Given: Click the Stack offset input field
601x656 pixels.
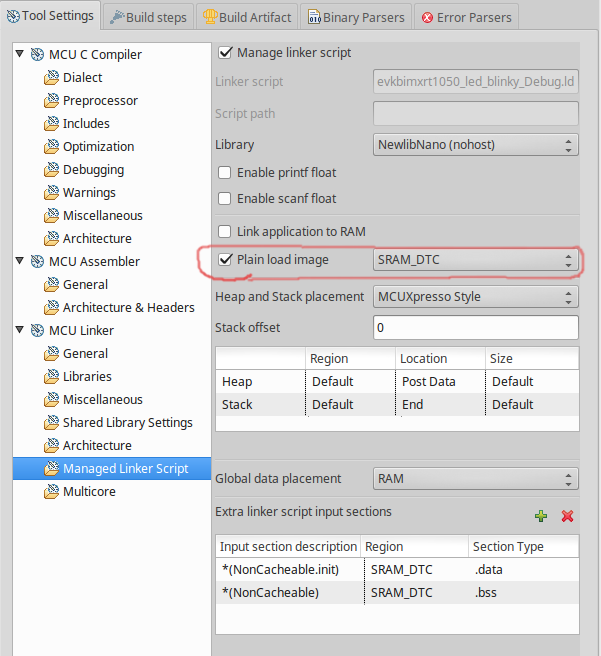Looking at the screenshot, I should [476, 328].
